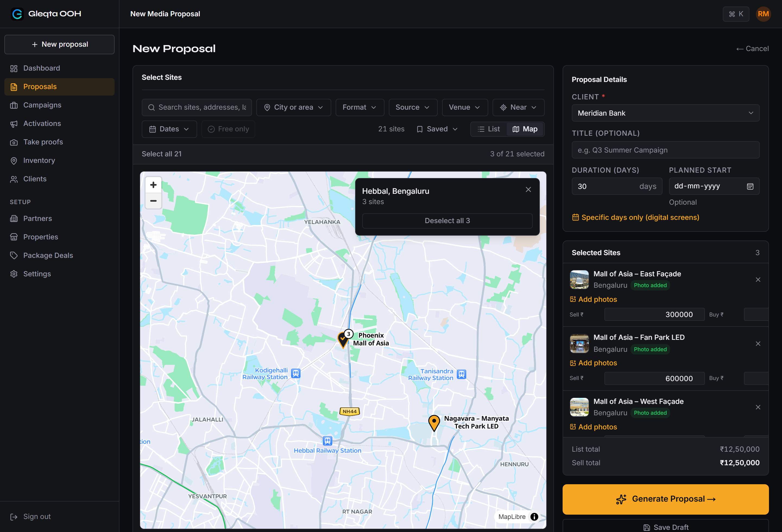Switch to Map view
This screenshot has width=782, height=532.
pyautogui.click(x=525, y=129)
